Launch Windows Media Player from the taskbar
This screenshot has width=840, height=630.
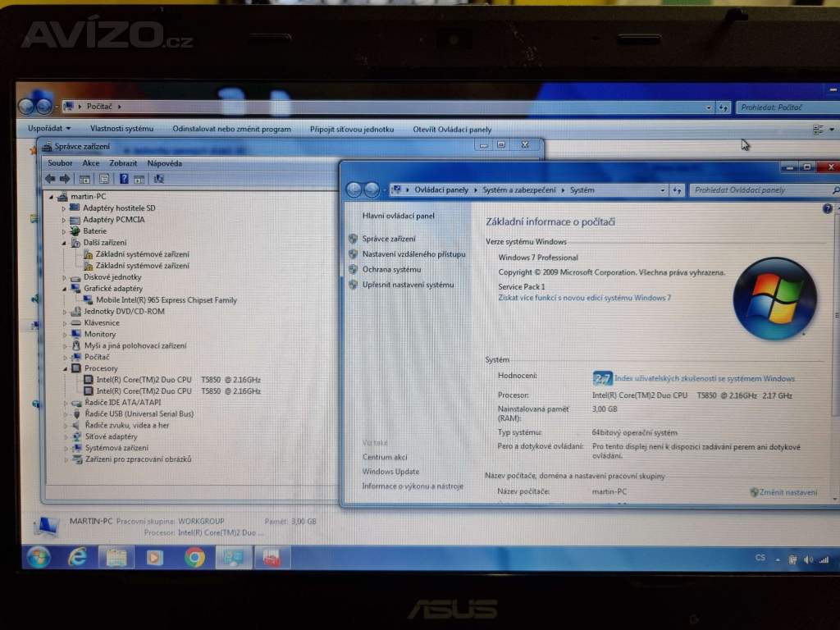coord(155,558)
